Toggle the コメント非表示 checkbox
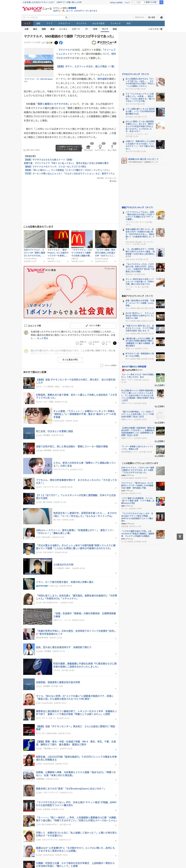The height and width of the screenshot is (868, 186). (x=102, y=365)
